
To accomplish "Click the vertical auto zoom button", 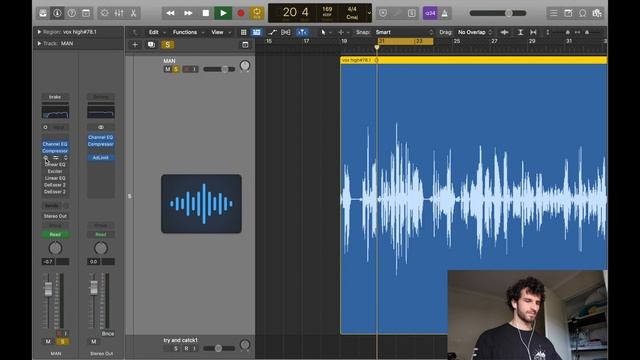I will [x=520, y=32].
